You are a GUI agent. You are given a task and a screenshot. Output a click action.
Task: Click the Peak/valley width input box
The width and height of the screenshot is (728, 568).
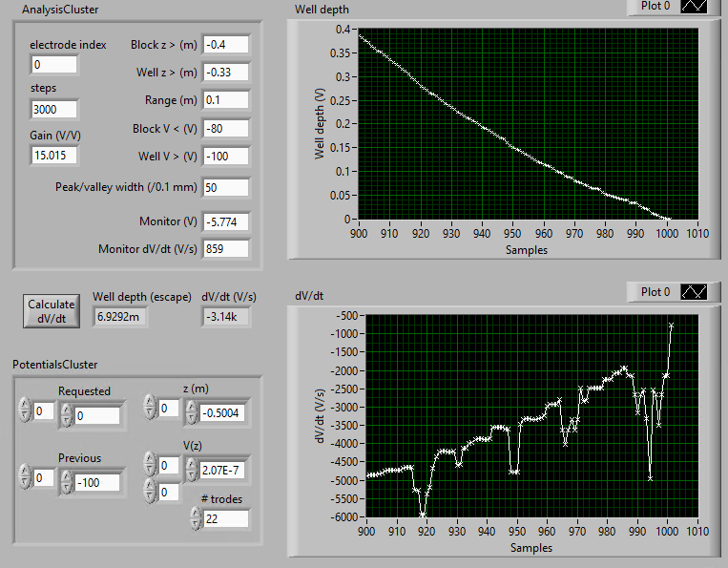coord(225,187)
